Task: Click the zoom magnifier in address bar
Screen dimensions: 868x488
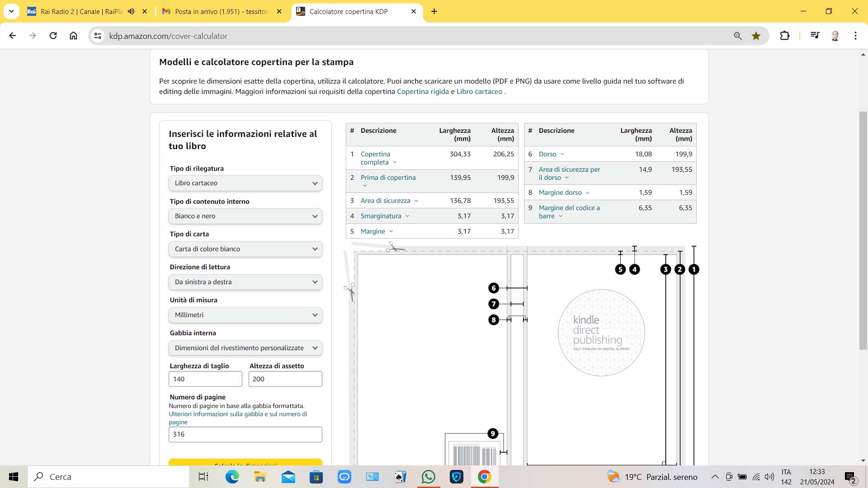Action: (x=738, y=36)
